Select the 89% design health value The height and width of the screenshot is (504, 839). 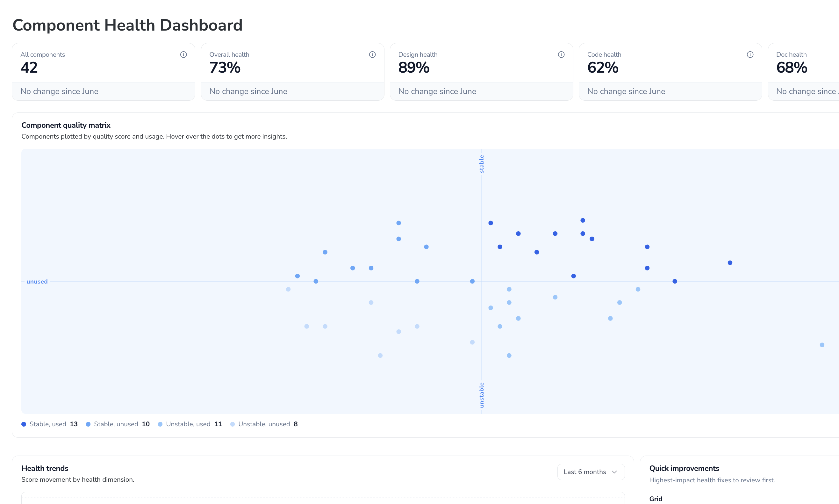pos(414,68)
